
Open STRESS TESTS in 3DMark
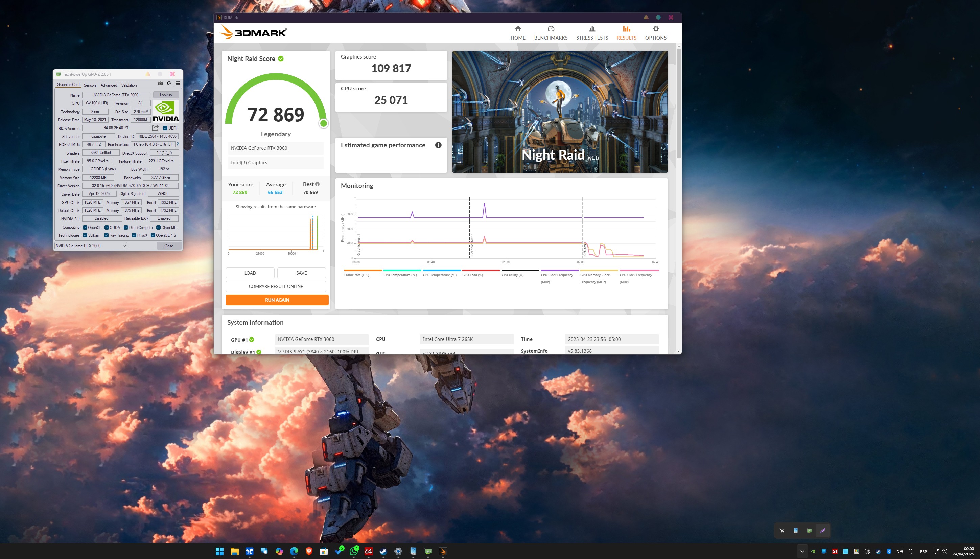click(592, 33)
